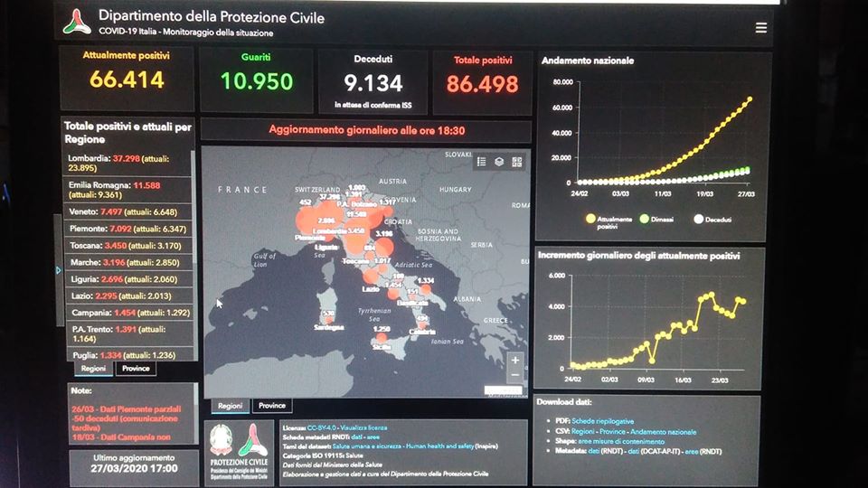868x488 pixels.
Task: Select the Puglia row in the regions list
Action: click(128, 355)
